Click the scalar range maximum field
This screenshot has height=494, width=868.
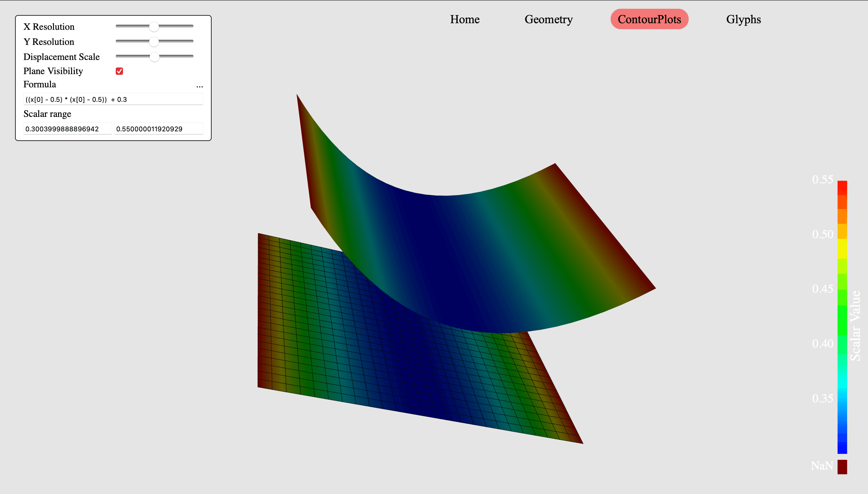(158, 129)
